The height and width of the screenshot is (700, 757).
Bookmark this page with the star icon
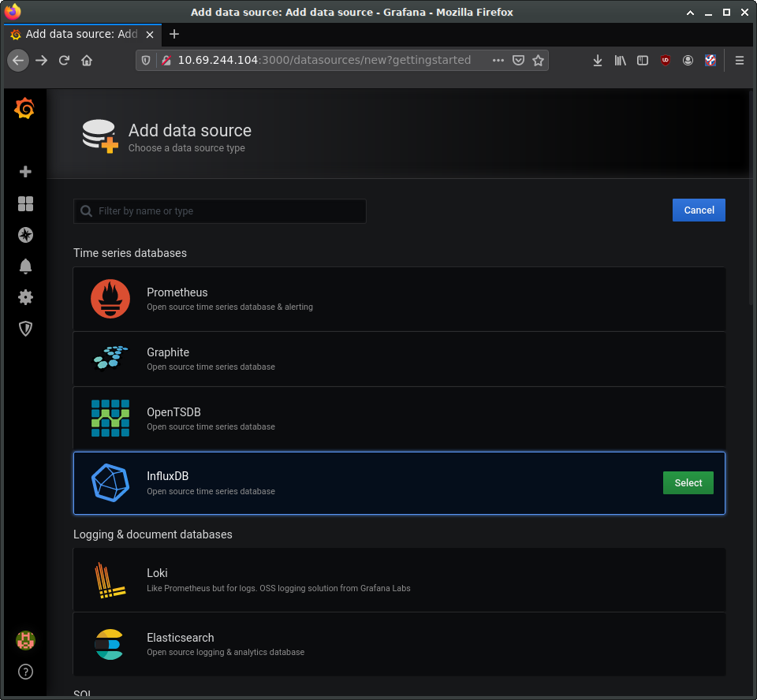point(538,61)
